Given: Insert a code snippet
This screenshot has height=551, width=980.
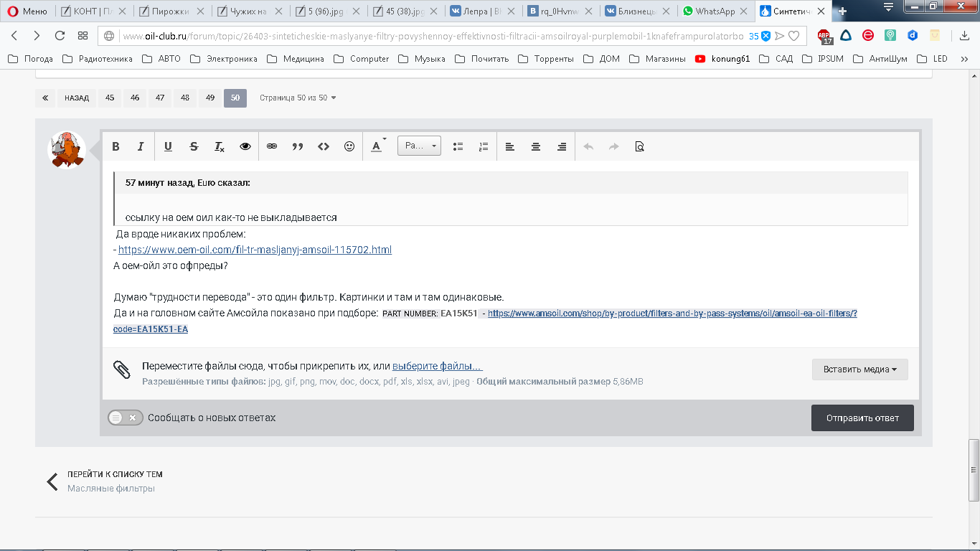Looking at the screenshot, I should pos(324,146).
